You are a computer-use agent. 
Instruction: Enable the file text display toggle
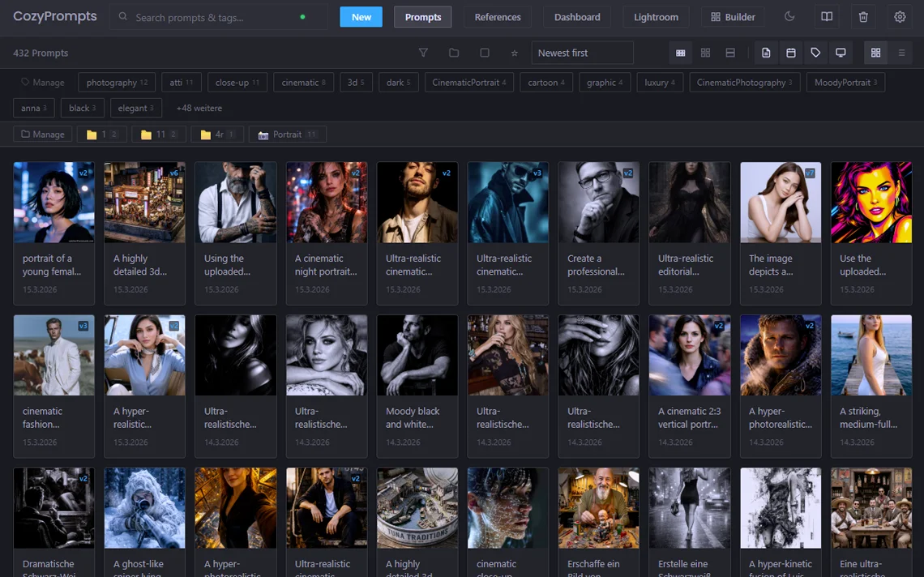[766, 52]
